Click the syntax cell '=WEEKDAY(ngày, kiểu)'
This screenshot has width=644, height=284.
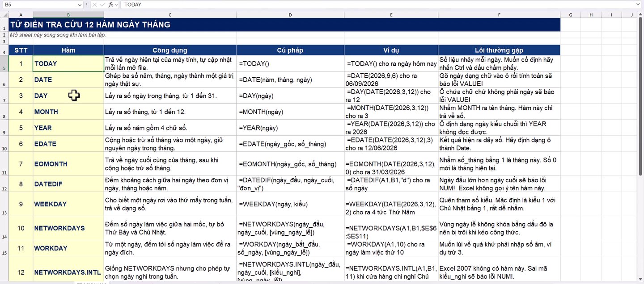(x=290, y=204)
